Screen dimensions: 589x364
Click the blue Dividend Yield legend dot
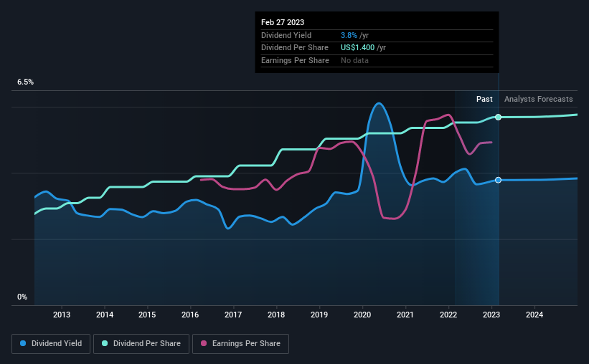(x=23, y=343)
